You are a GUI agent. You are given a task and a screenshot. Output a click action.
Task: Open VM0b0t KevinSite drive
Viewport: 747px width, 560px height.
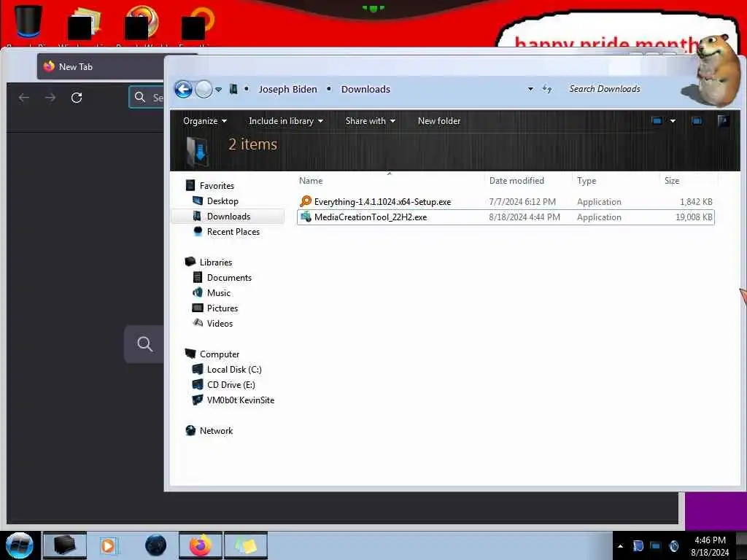(x=241, y=400)
